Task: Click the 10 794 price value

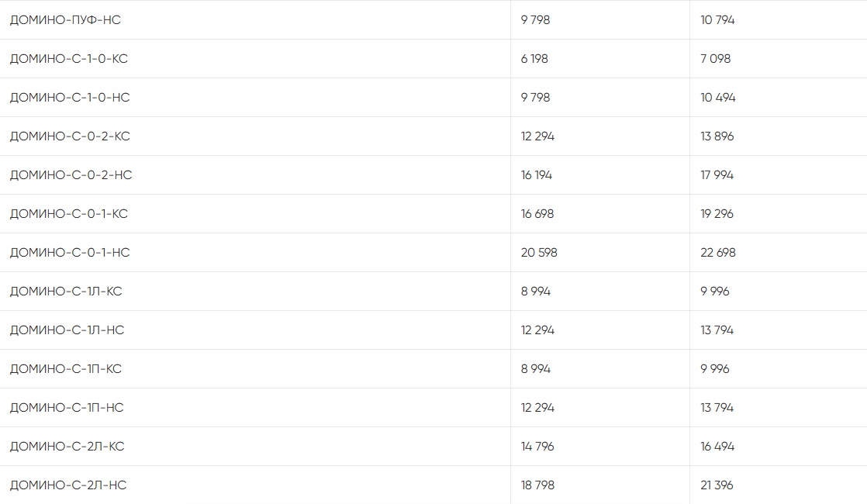Action: tap(717, 20)
